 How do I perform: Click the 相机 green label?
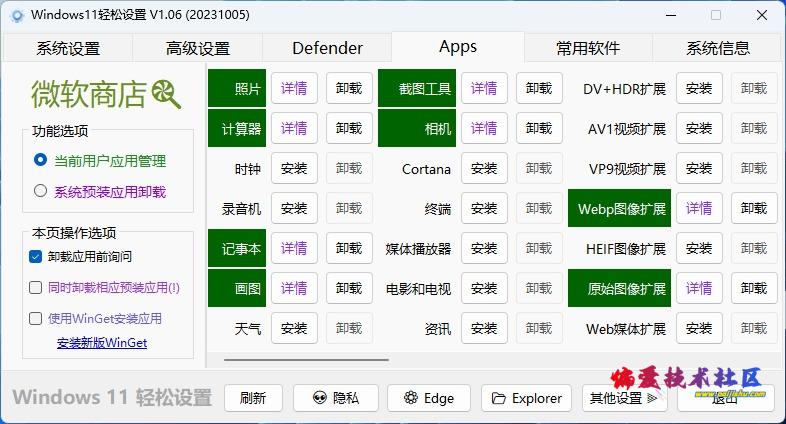pyautogui.click(x=417, y=128)
